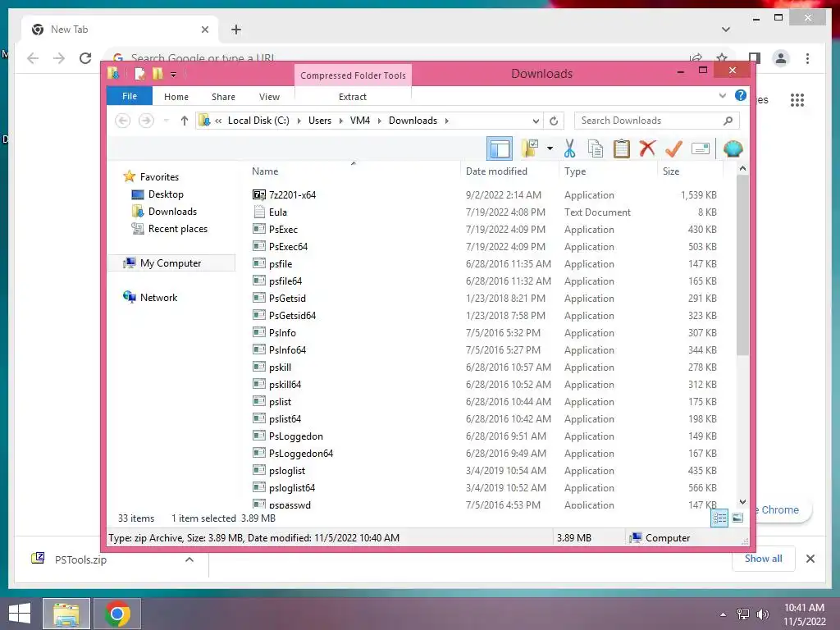
Task: Refresh the Downloads folder view
Action: point(554,121)
